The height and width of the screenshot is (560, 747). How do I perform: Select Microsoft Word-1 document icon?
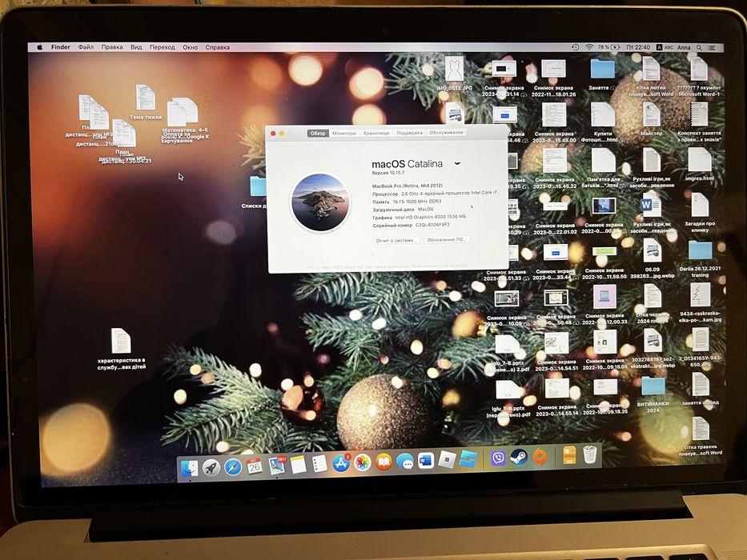698,69
